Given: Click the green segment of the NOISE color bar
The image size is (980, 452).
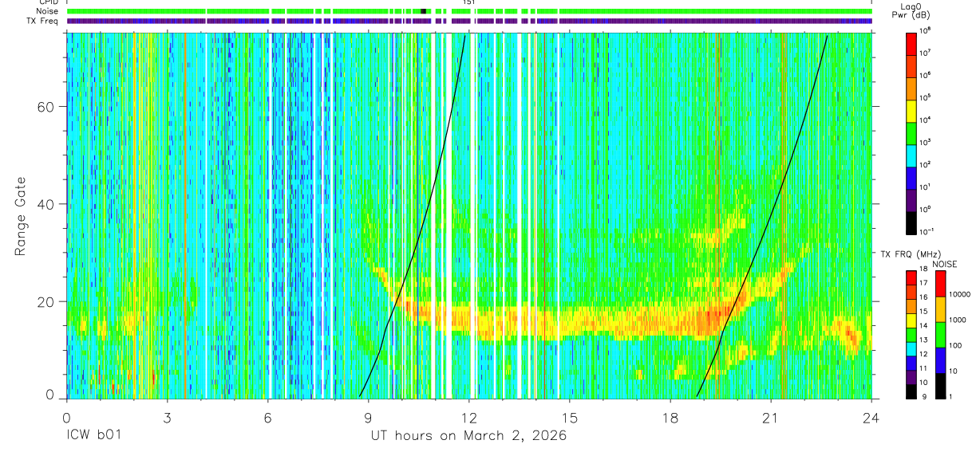Looking at the screenshot, I should coord(939,335).
